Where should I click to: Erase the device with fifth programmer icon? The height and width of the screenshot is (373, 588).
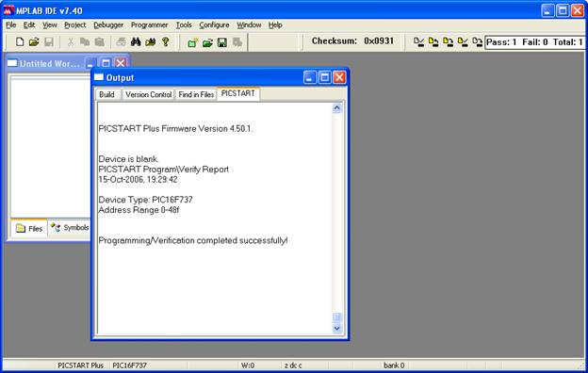(478, 42)
